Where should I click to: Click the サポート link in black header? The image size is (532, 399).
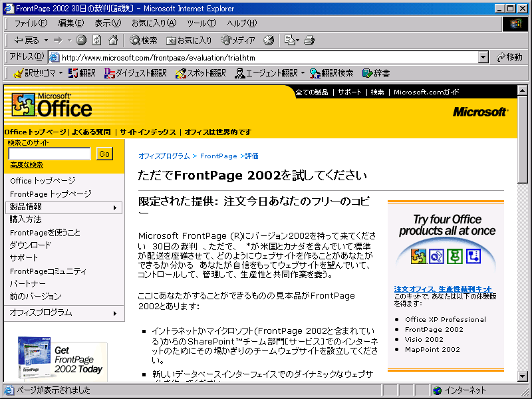(x=350, y=92)
